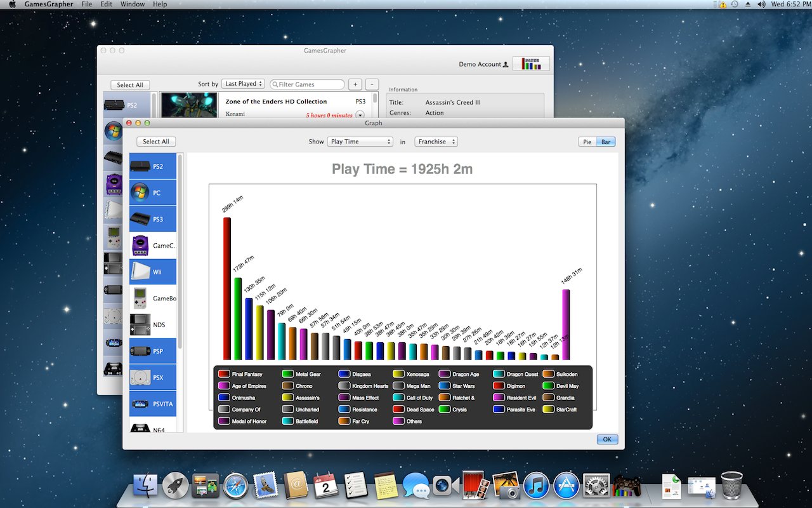The image size is (812, 508).
Task: Click the magenta Others bar at chart end
Action: pos(566,325)
